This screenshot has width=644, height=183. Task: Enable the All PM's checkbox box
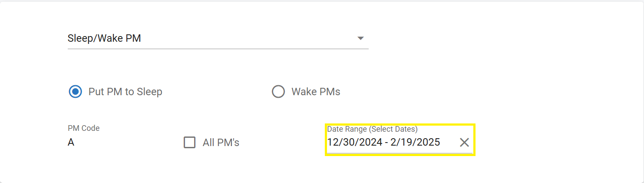[x=189, y=142]
